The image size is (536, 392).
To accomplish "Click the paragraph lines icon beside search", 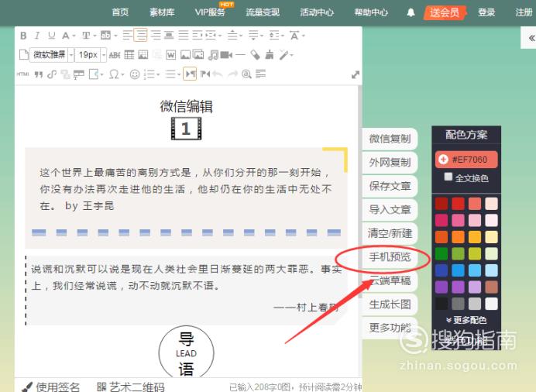I will [x=260, y=74].
